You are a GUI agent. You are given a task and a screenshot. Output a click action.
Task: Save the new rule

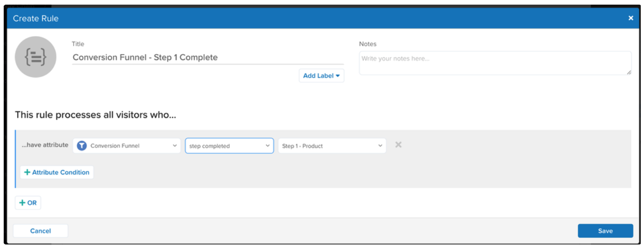click(605, 231)
